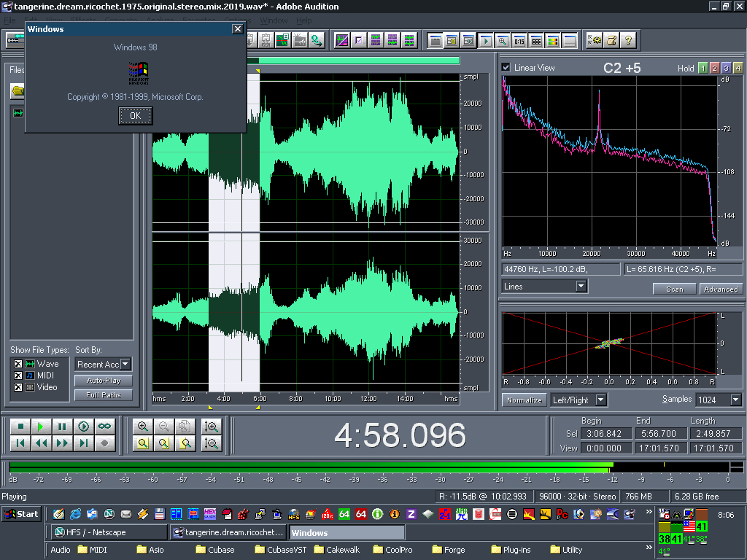Screen dimensions: 747x560
Task: Click the Stop button in transport controls
Action: (20, 427)
